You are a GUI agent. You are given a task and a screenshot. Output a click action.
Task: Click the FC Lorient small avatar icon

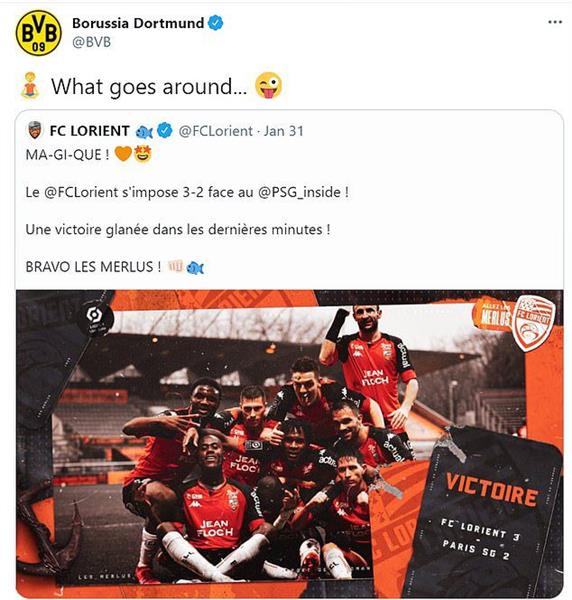(35, 130)
